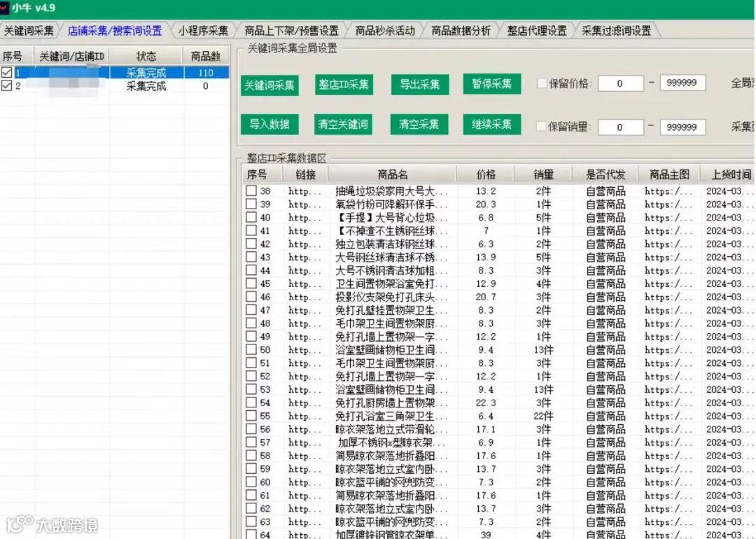Screen dimensions: 756x539
Task: Select product 晾衣架落地立式带滑轮
Action: (x=391, y=429)
